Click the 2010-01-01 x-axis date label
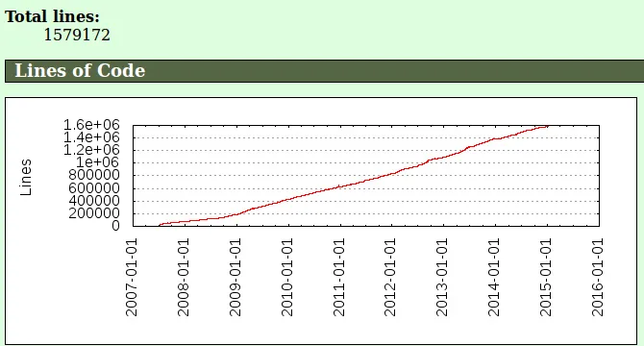 (286, 278)
